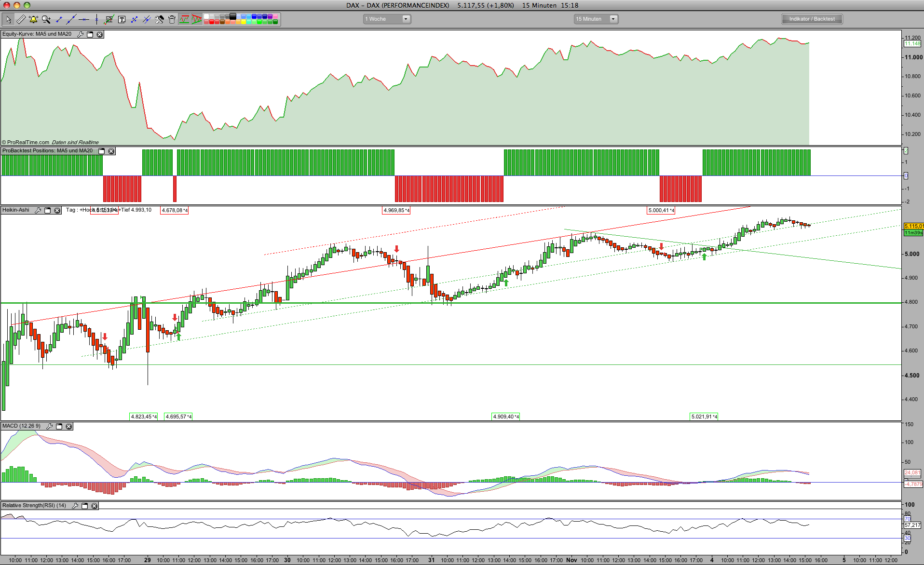Click the Indikator / Backtest button
This screenshot has width=924, height=565.
point(812,19)
